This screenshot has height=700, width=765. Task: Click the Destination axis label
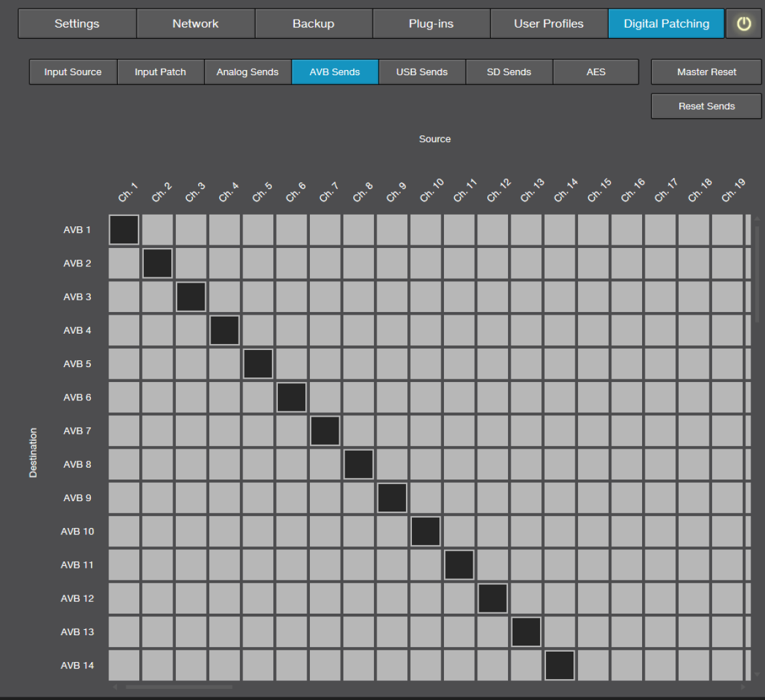click(33, 453)
